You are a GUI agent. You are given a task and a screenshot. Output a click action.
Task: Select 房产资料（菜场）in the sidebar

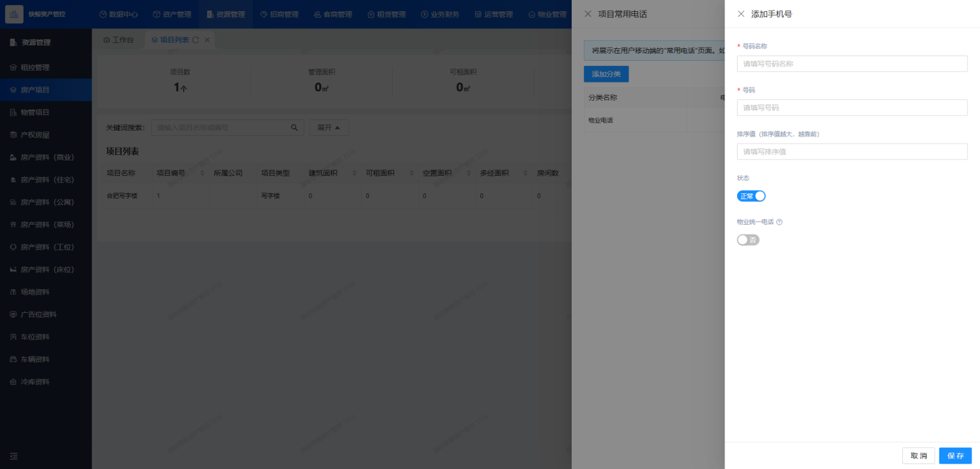click(46, 225)
